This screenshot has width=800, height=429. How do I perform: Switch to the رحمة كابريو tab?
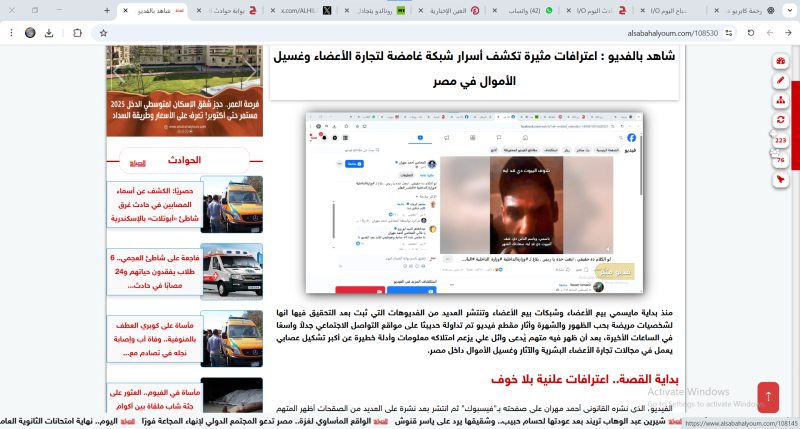click(745, 10)
